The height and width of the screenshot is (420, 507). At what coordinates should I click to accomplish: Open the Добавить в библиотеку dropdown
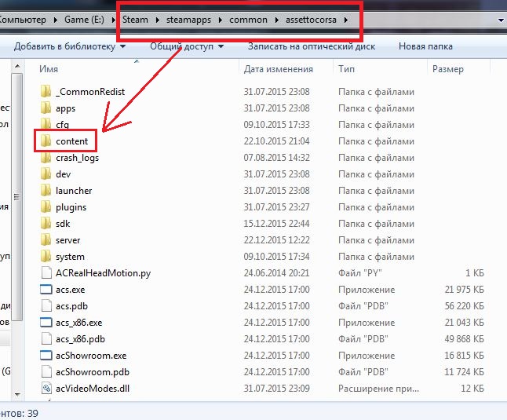click(x=70, y=46)
